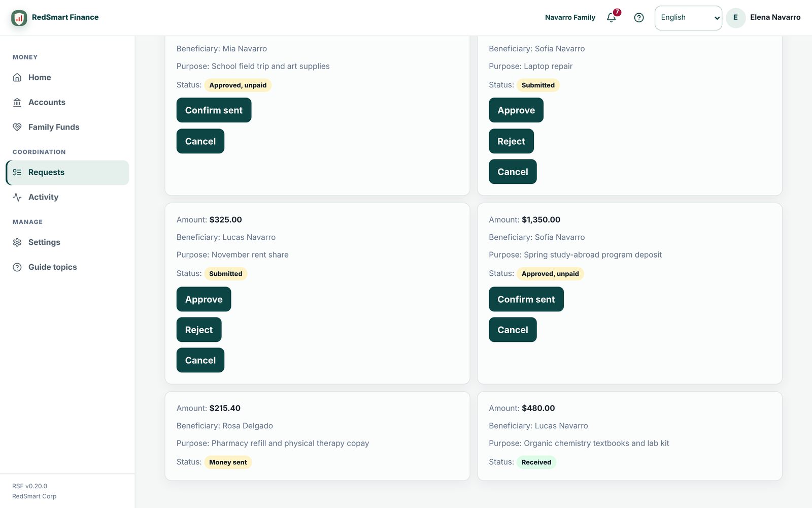Screen dimensions: 812x508
Task: Click the $1,350.00 amount
Action: point(541,219)
